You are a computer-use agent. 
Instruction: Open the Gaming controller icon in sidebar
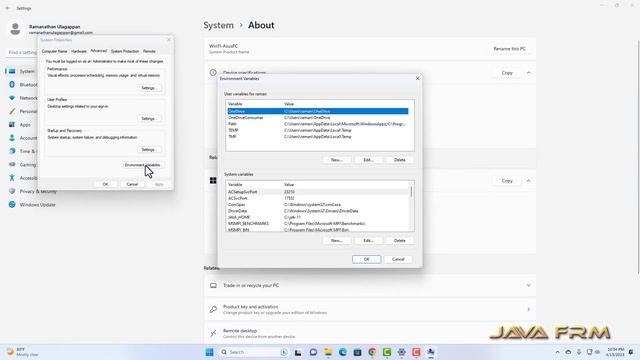click(12, 164)
